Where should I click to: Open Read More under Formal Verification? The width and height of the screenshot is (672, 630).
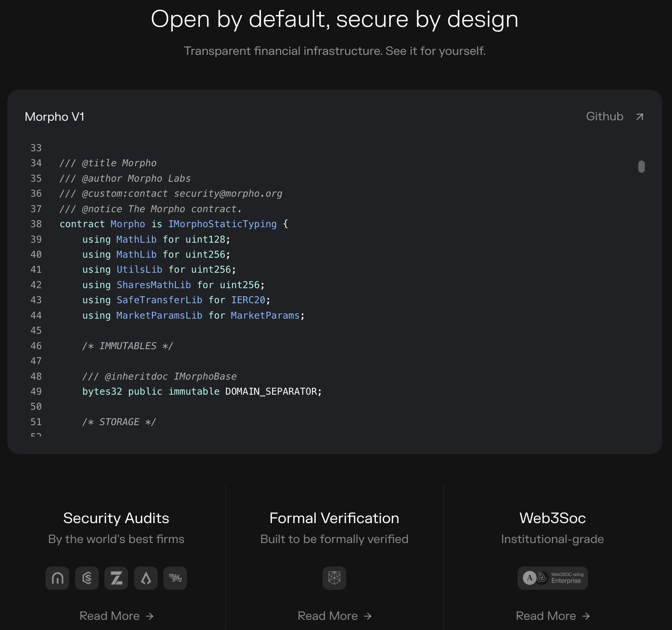pyautogui.click(x=334, y=616)
